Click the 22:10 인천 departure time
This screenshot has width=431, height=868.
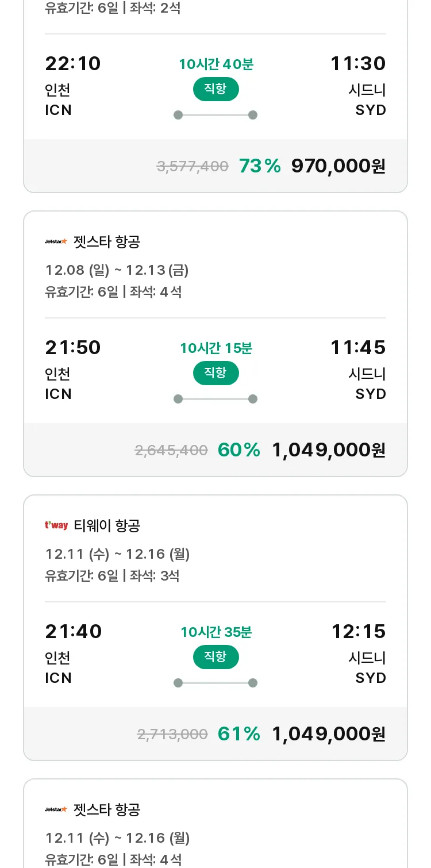pos(73,64)
